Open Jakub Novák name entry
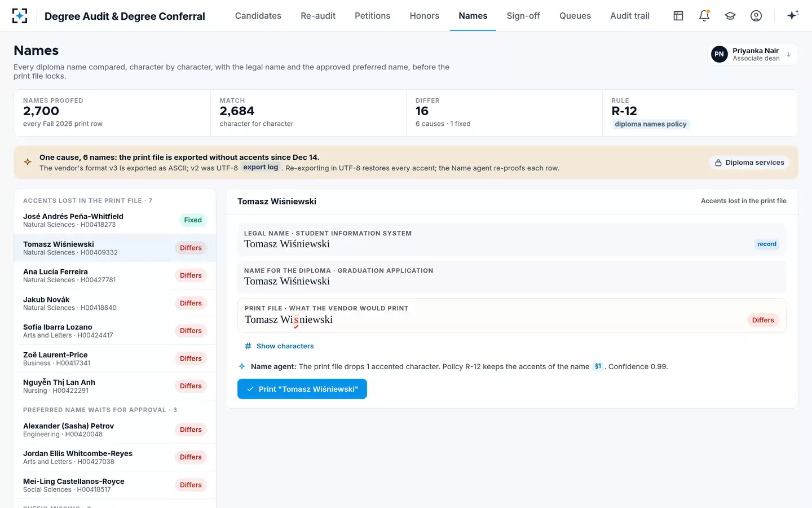The image size is (812, 508). (115, 303)
